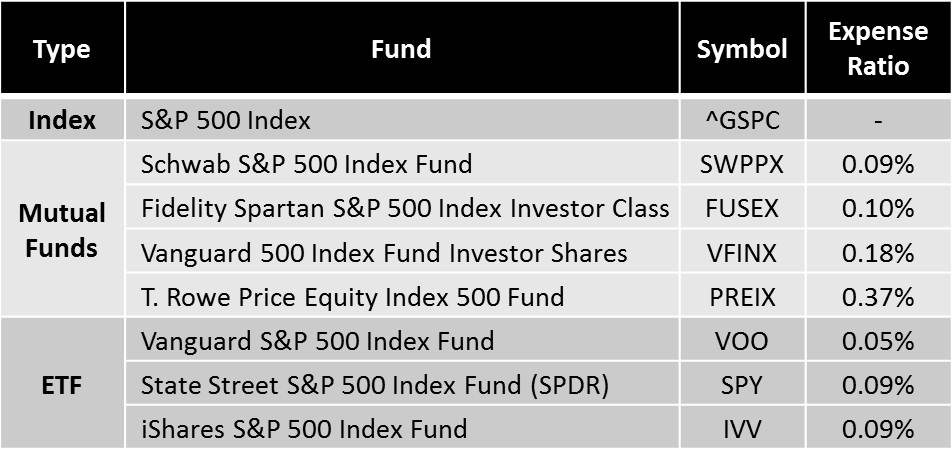Select the Mutual Funds type cell
952x462 pixels.
(62, 230)
